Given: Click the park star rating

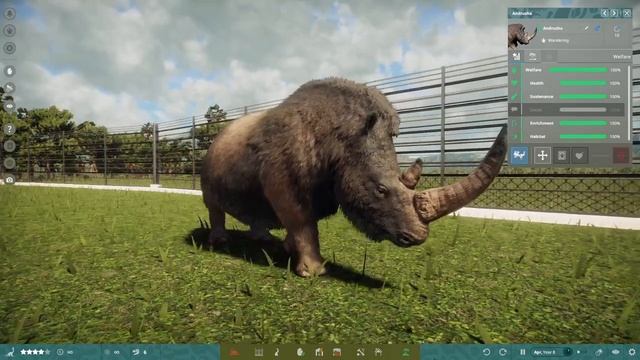Looking at the screenshot, I should click(35, 352).
